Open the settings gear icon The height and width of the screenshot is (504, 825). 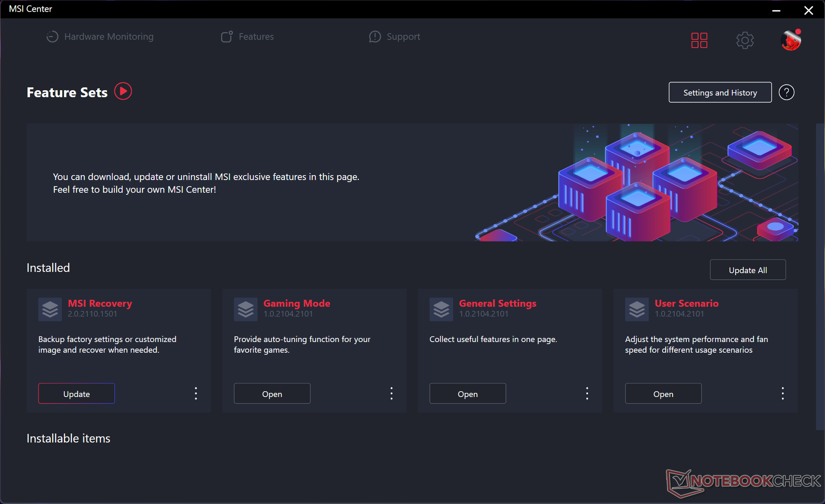click(745, 40)
